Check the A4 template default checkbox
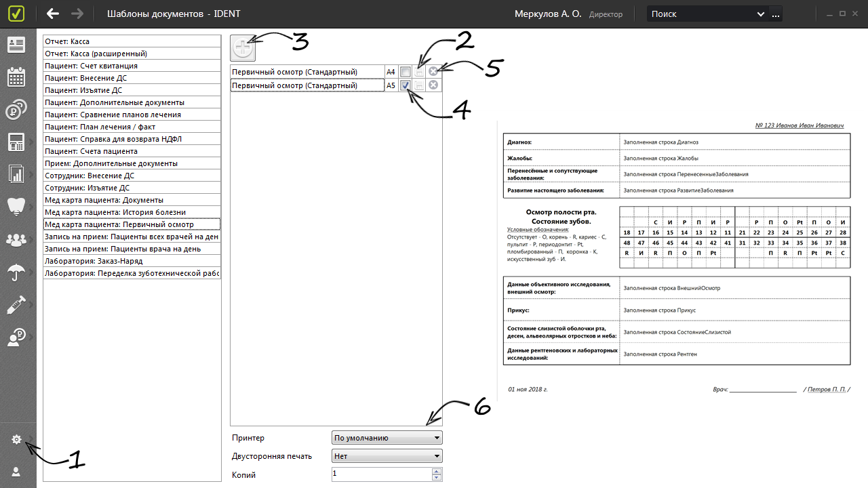This screenshot has height=488, width=868. coord(405,71)
